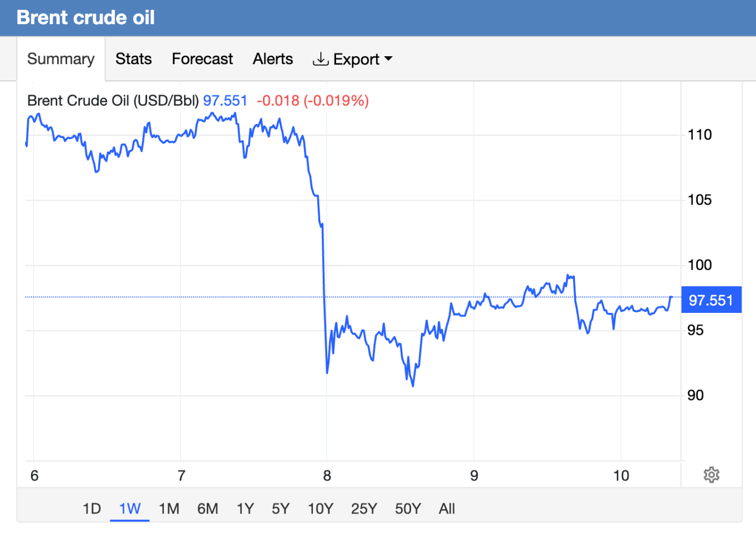The height and width of the screenshot is (534, 756).
Task: Click the Brent crude oil header title
Action: click(x=86, y=17)
